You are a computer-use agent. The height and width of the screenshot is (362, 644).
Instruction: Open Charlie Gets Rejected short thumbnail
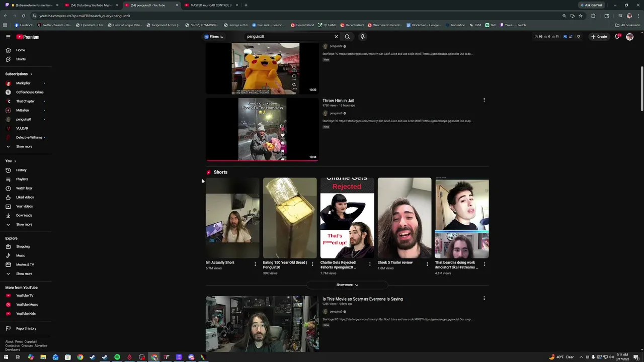click(347, 218)
